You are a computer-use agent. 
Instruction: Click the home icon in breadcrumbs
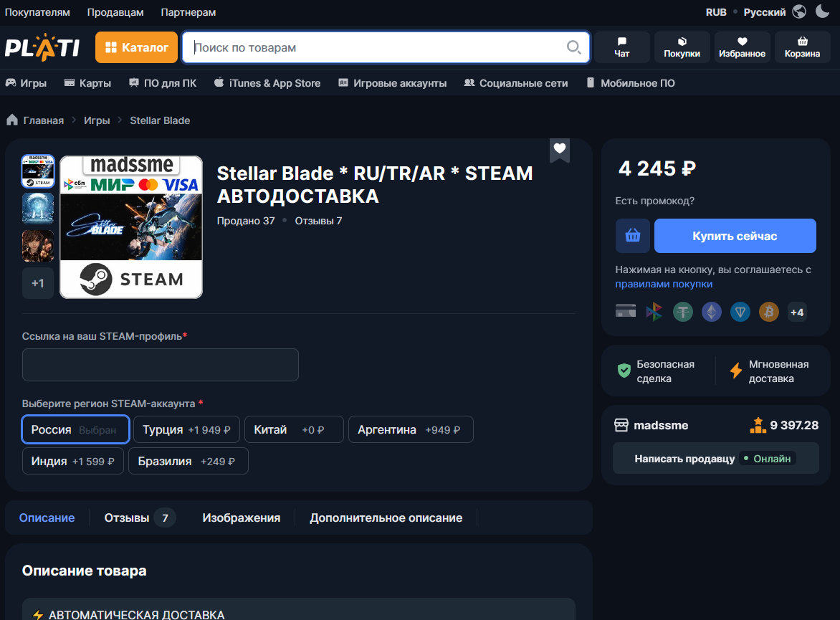pos(11,120)
